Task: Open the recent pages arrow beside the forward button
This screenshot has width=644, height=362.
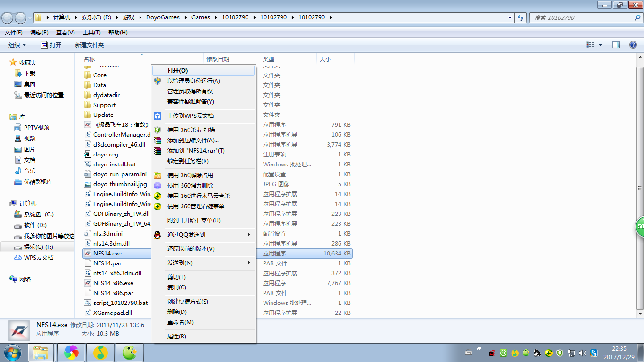Action: click(x=30, y=18)
